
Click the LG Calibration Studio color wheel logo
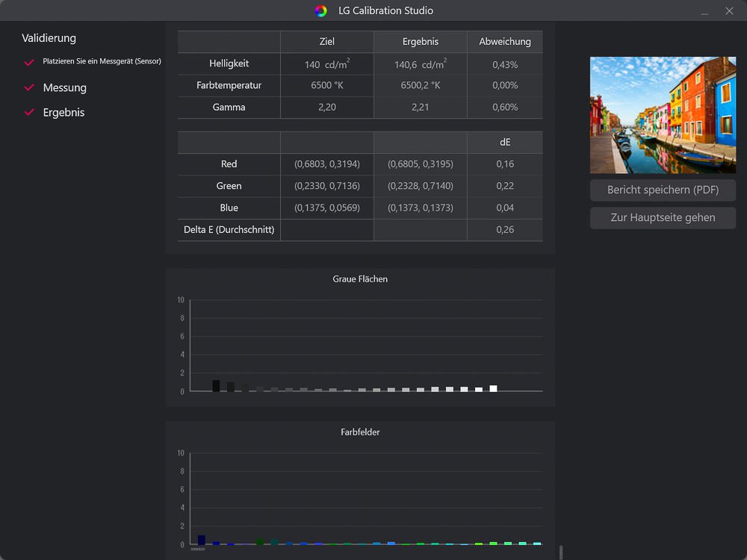click(x=320, y=10)
